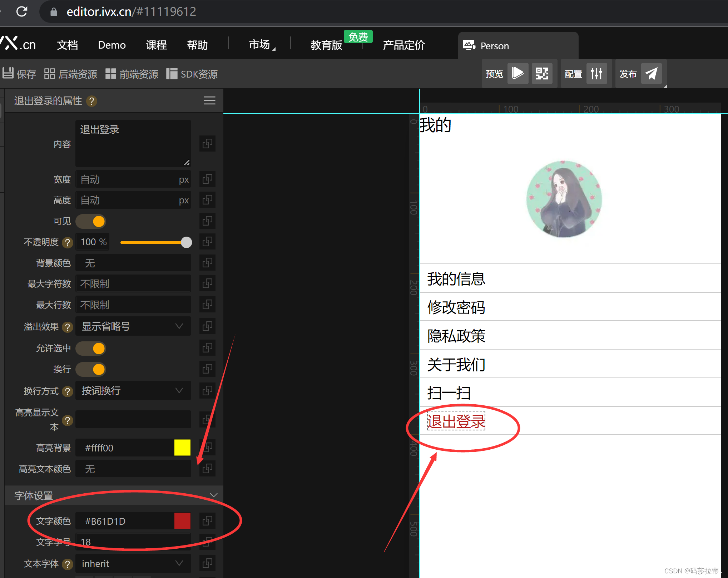Image resolution: width=728 pixels, height=578 pixels.
Task: Click the link icon for 背景颜色 row
Action: coord(207,263)
